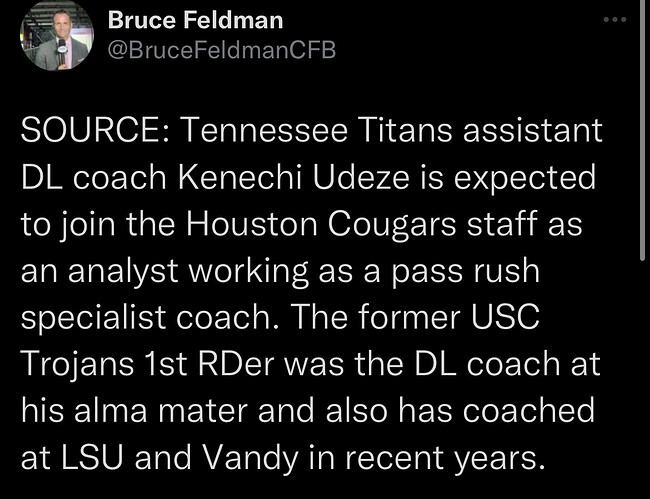
Task: Click the phrase pass rush
Action: pyautogui.click(x=466, y=271)
